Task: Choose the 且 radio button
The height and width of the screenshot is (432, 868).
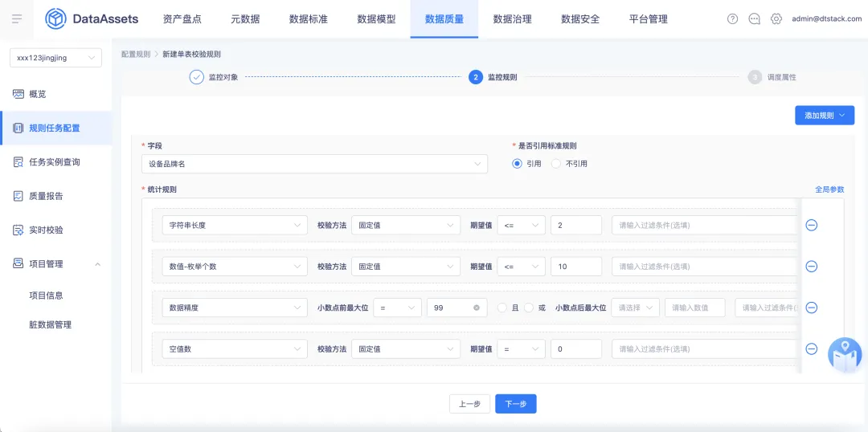Action: point(502,308)
